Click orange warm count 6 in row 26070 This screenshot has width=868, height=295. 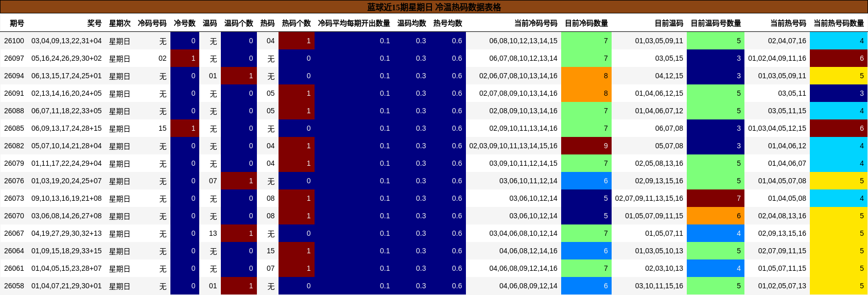(x=716, y=216)
